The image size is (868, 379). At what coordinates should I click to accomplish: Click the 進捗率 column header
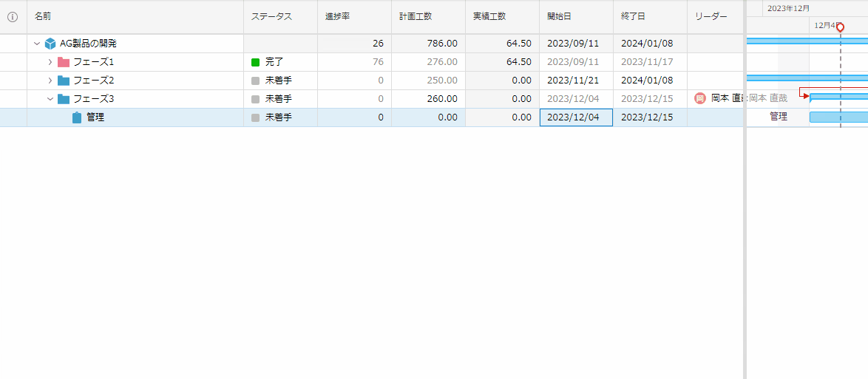pos(337,16)
